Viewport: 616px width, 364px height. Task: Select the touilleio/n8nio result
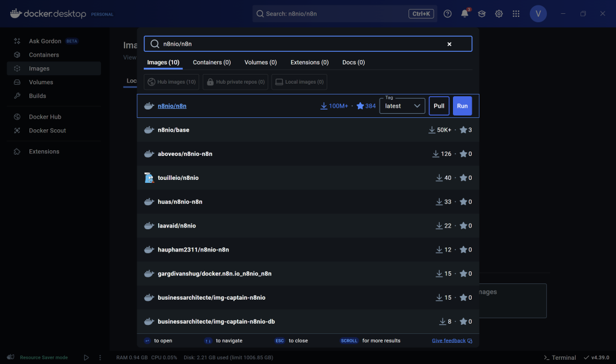pyautogui.click(x=308, y=177)
